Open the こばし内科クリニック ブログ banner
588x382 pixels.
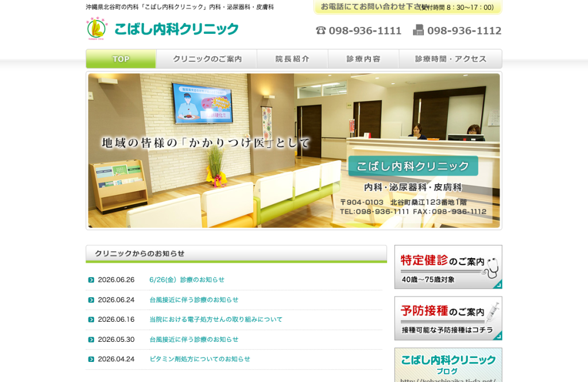(448, 365)
